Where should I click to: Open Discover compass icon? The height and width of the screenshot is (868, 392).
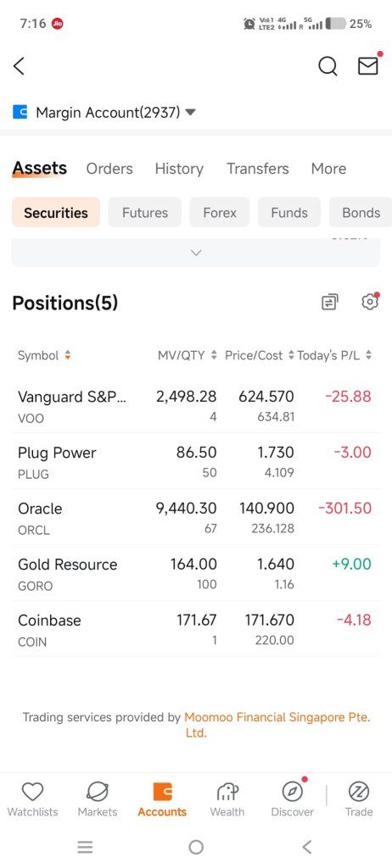click(292, 793)
